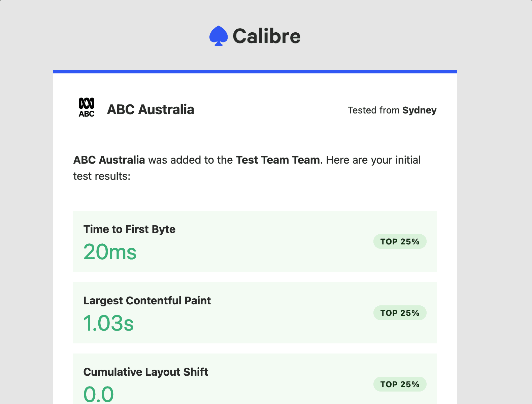Screen dimensions: 532x404
Task: Click the Time to First Byte label
Action: pyautogui.click(x=129, y=229)
